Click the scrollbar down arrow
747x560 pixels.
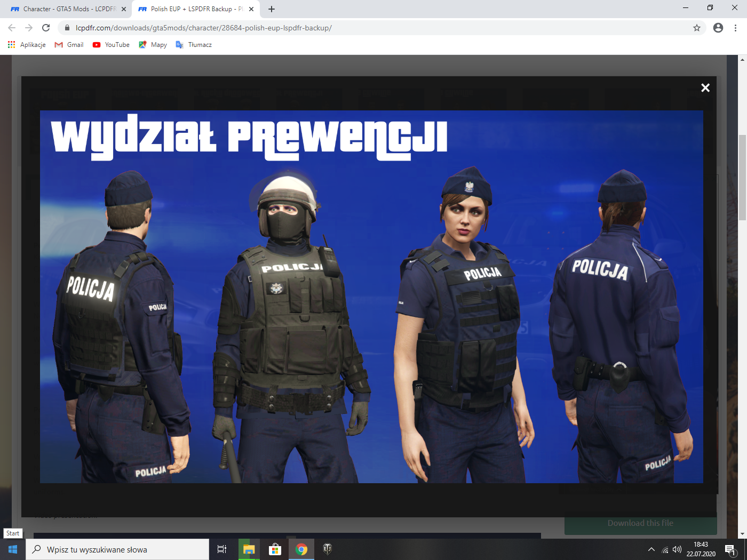coord(742,534)
